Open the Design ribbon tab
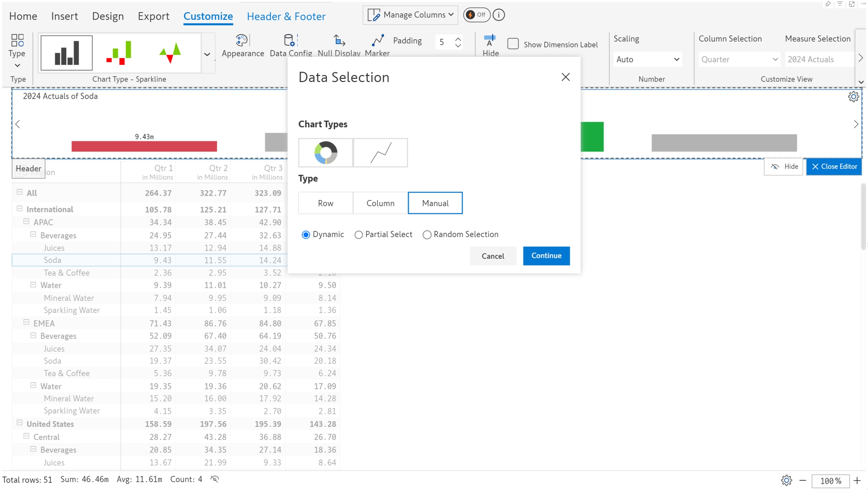 point(108,16)
